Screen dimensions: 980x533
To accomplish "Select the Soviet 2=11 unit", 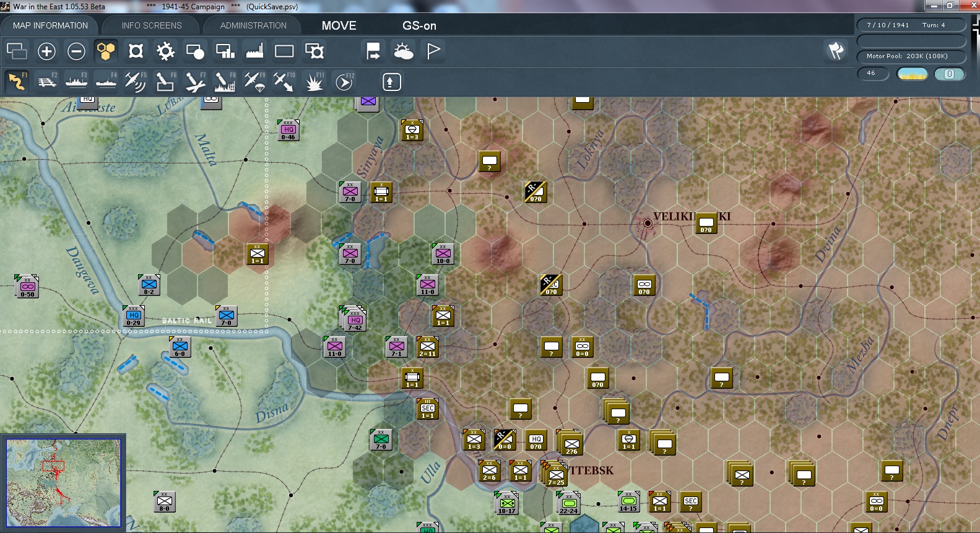I will [x=428, y=347].
